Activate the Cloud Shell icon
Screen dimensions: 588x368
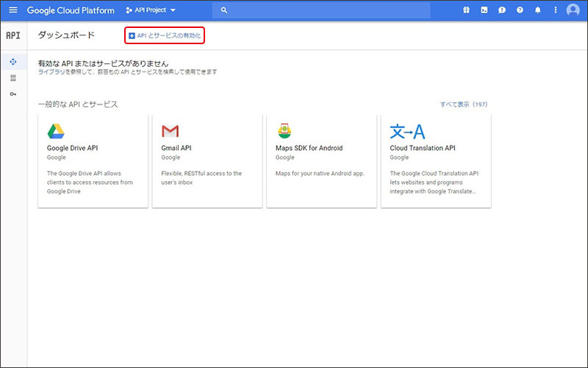tap(484, 10)
